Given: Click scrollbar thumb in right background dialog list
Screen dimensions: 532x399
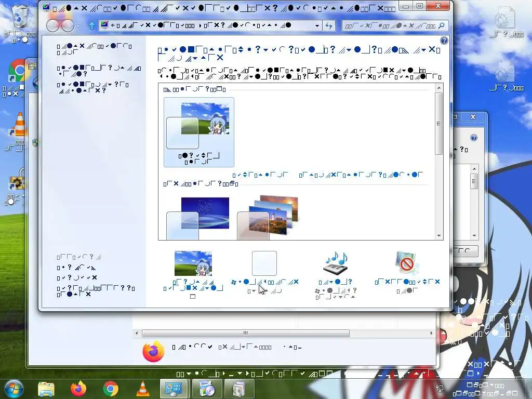Looking at the screenshot, I should click(474, 181).
